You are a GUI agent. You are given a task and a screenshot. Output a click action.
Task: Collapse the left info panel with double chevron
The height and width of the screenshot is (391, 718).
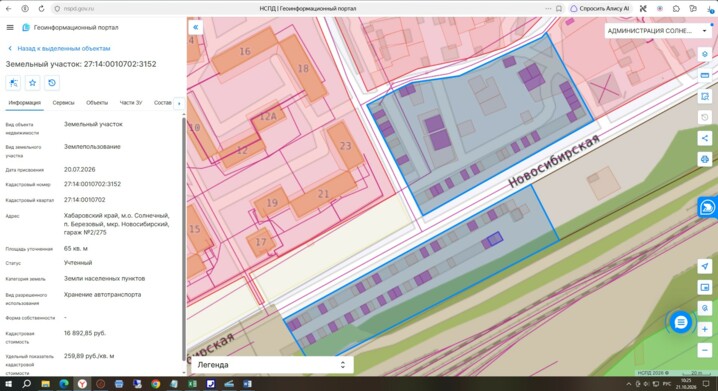[196, 27]
